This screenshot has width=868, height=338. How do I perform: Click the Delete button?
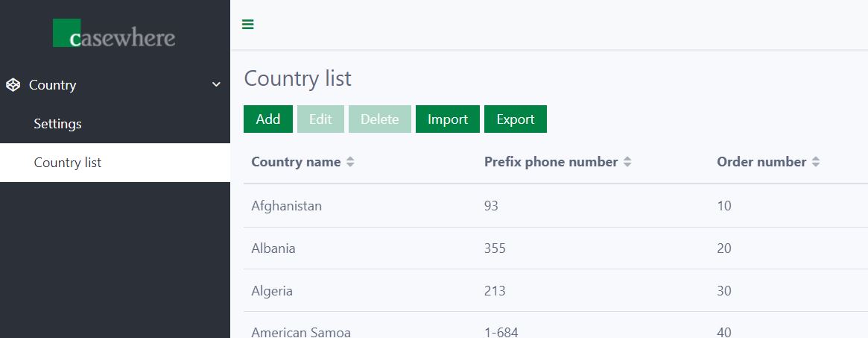380,119
